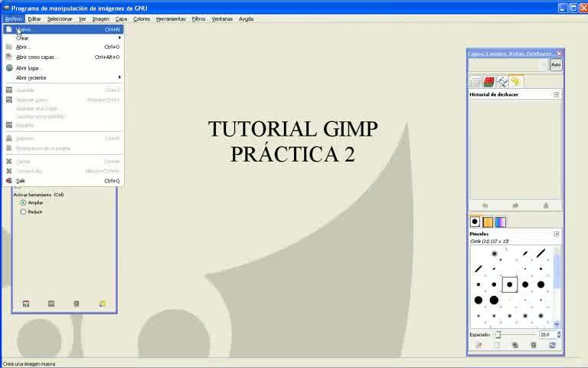
Task: Choose Abrir como capas... menu entry
Action: coord(63,57)
